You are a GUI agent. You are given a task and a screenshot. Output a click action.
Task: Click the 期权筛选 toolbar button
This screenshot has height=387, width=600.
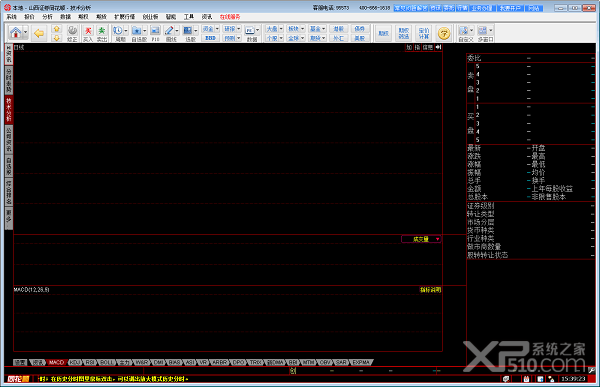click(403, 33)
